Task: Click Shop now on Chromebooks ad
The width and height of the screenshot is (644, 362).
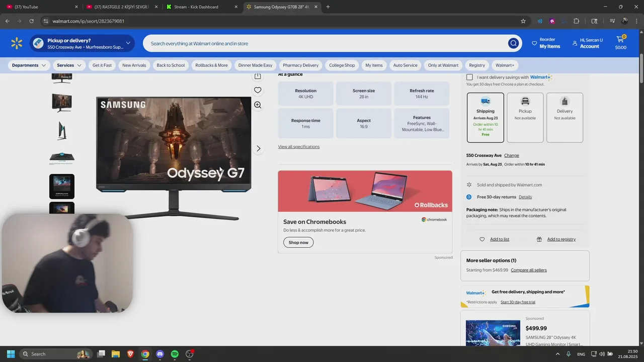Action: [298, 242]
